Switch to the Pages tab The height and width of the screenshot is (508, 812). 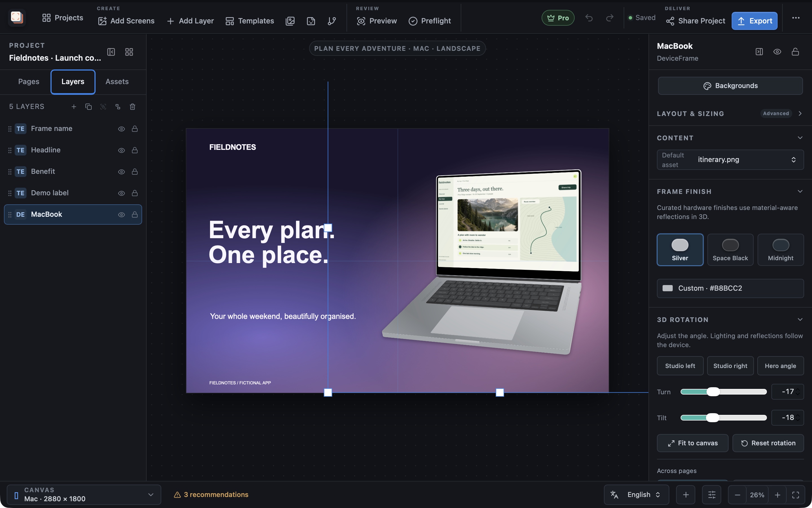pos(28,82)
